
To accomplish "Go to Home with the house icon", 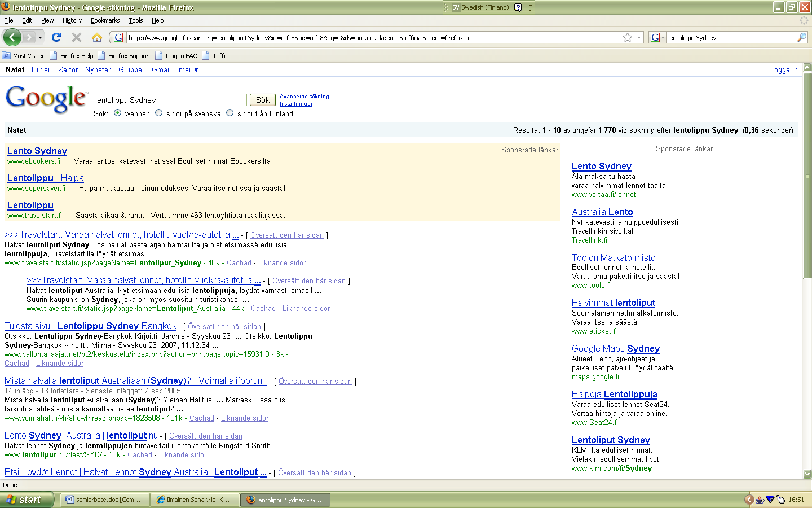I will pyautogui.click(x=97, y=37).
